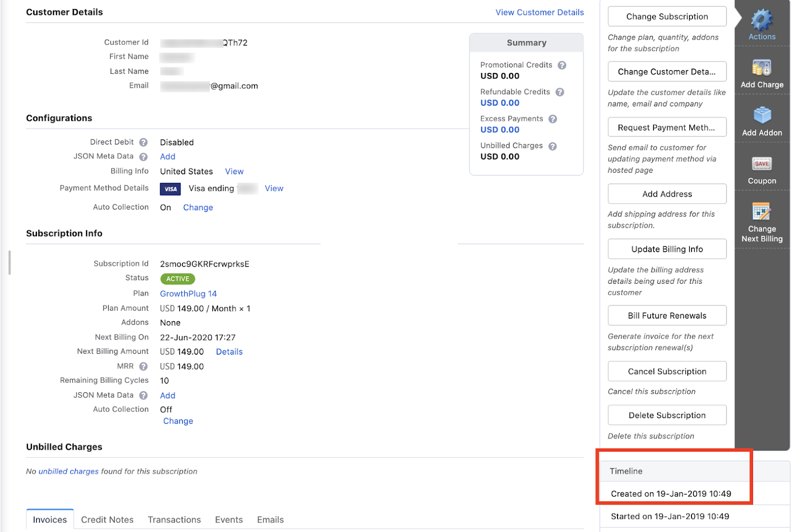Image resolution: width=800 pixels, height=532 pixels.
Task: Click help icon next to Direct Debit
Action: click(x=143, y=142)
